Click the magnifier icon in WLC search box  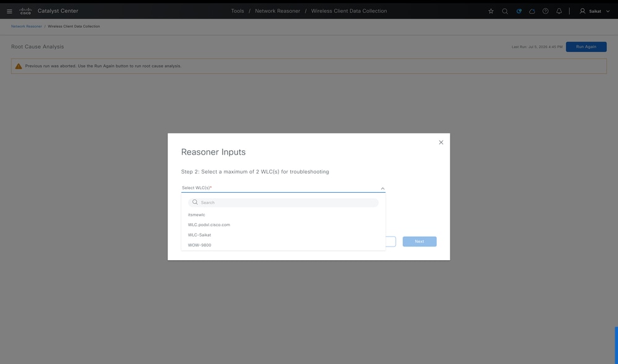(x=195, y=202)
